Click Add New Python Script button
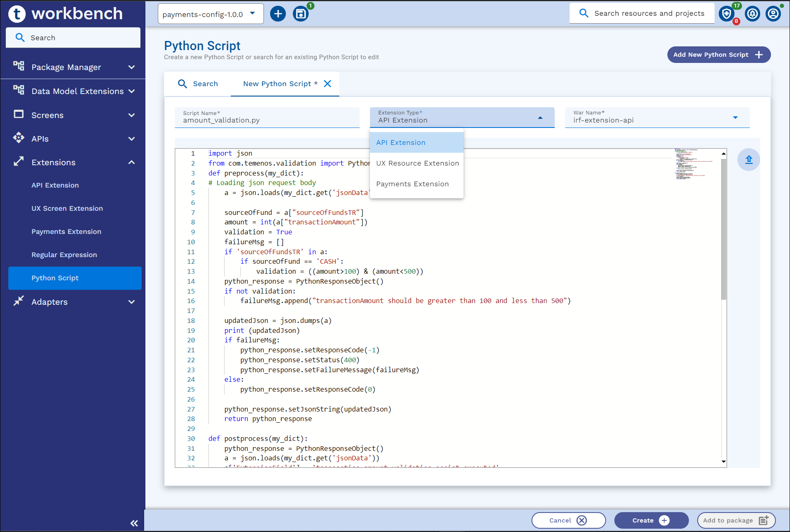The height and width of the screenshot is (532, 790). [718, 55]
